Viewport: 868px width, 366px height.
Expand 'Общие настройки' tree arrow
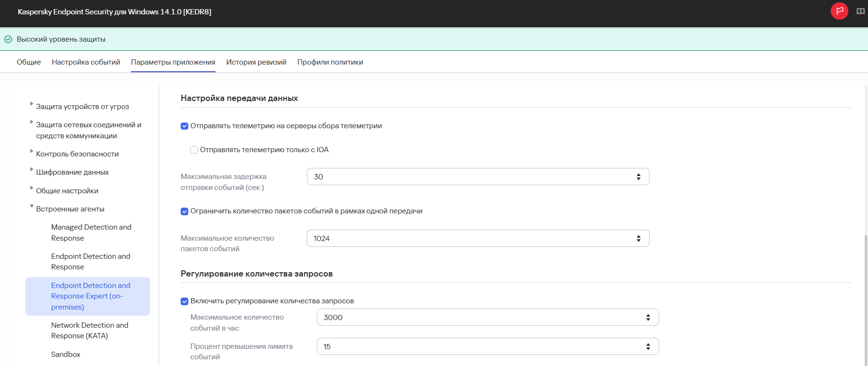(x=32, y=188)
